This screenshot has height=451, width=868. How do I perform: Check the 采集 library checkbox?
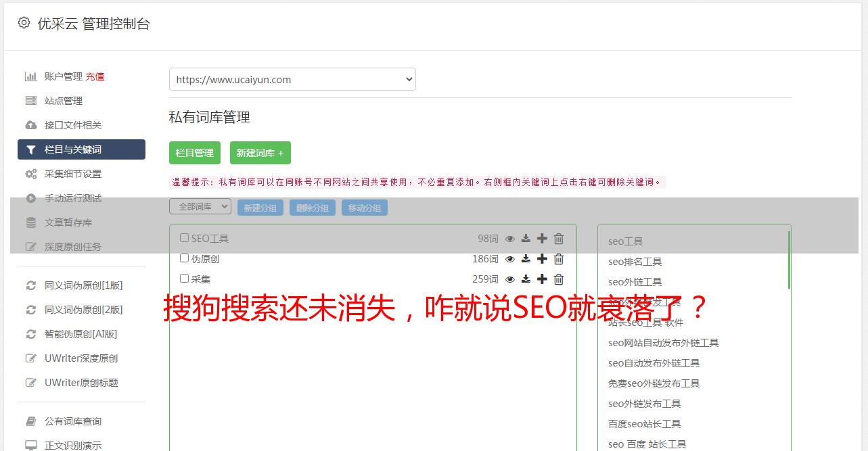click(184, 279)
